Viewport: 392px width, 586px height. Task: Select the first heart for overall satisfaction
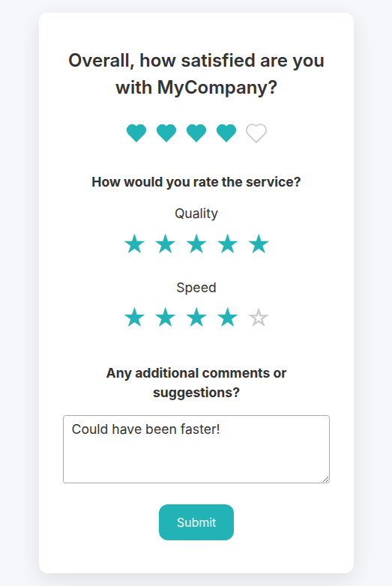point(136,133)
